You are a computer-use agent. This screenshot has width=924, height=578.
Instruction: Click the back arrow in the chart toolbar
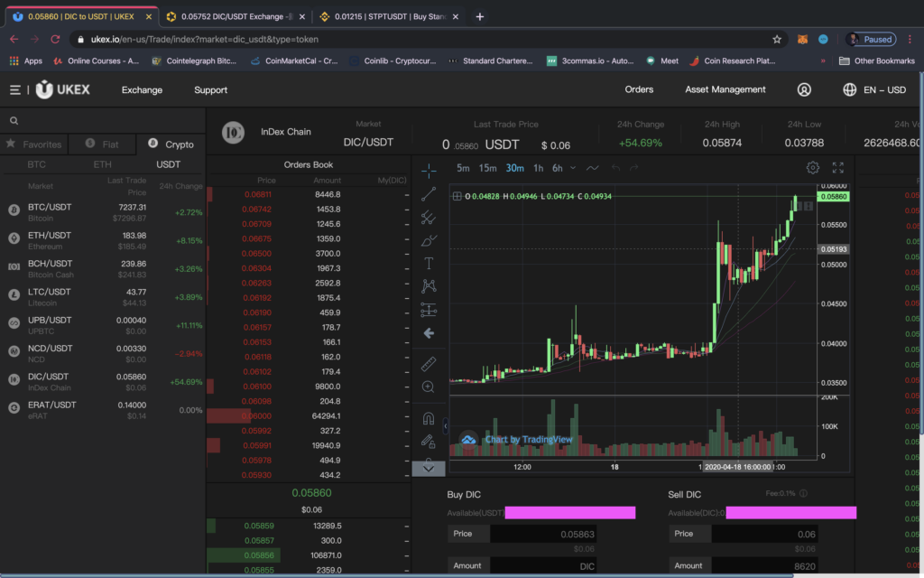(x=429, y=333)
